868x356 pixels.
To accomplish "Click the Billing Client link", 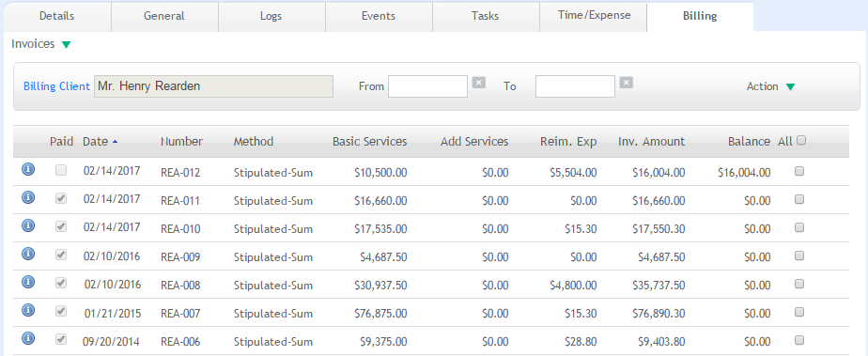I will pos(56,86).
